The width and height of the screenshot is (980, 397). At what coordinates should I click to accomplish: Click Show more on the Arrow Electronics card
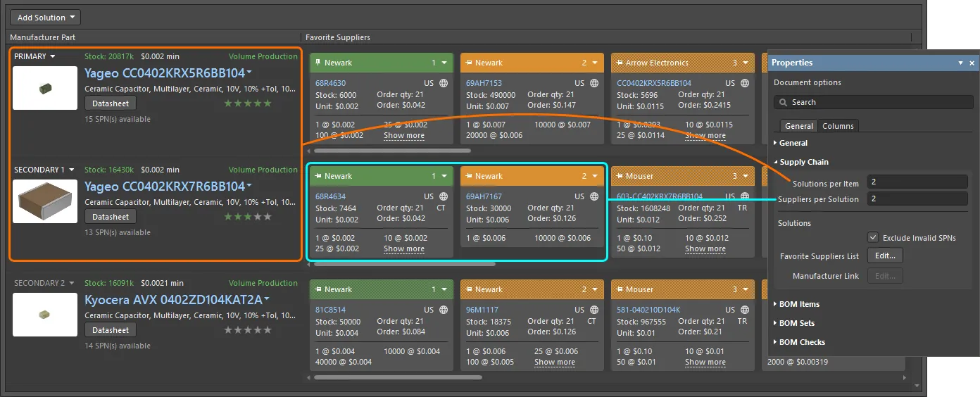705,135
